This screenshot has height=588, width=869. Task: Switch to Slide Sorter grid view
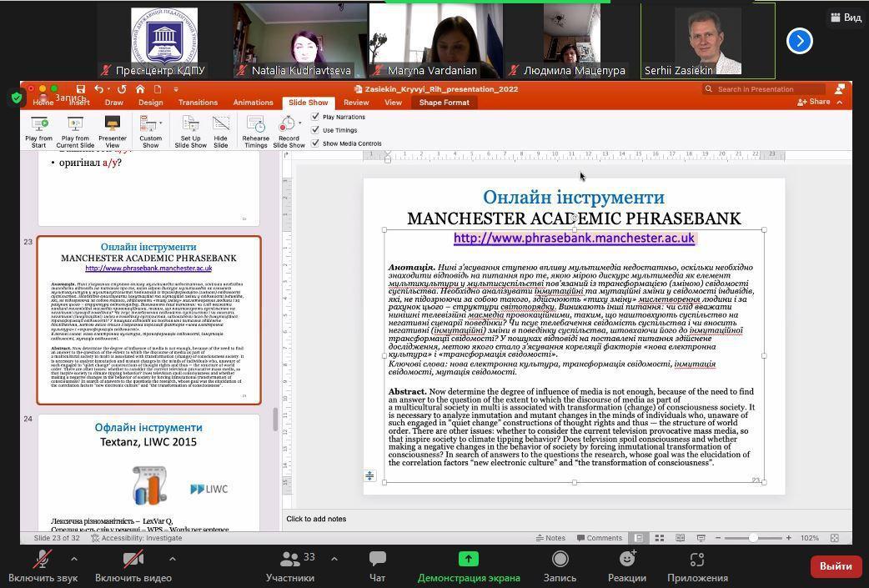click(660, 538)
